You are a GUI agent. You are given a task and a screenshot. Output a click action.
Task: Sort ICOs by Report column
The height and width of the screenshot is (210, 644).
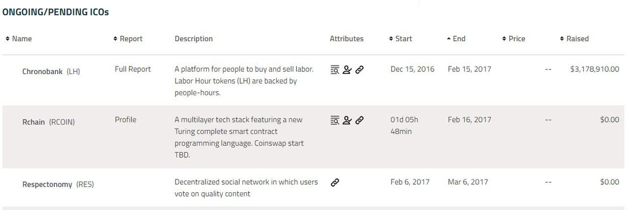(128, 39)
